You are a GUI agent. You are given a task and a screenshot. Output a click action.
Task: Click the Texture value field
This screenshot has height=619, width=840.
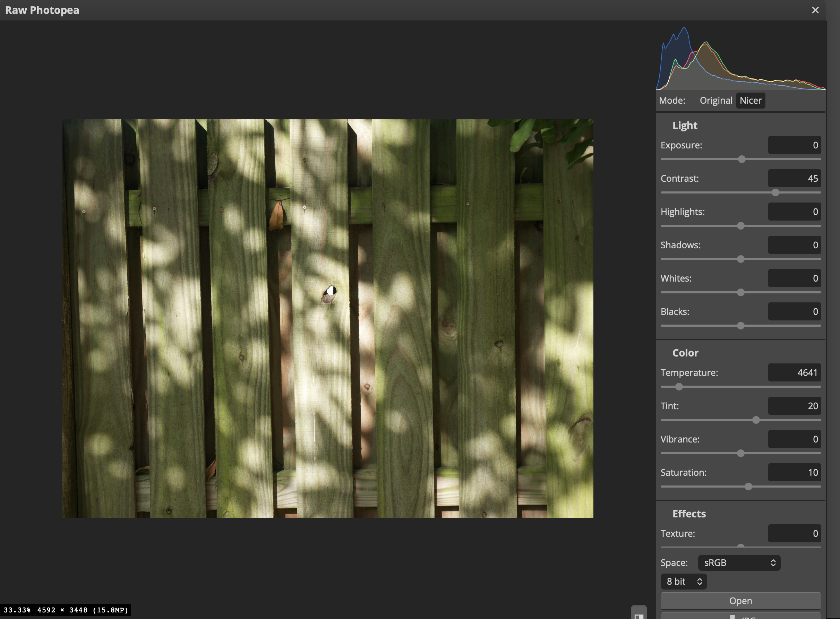click(794, 533)
